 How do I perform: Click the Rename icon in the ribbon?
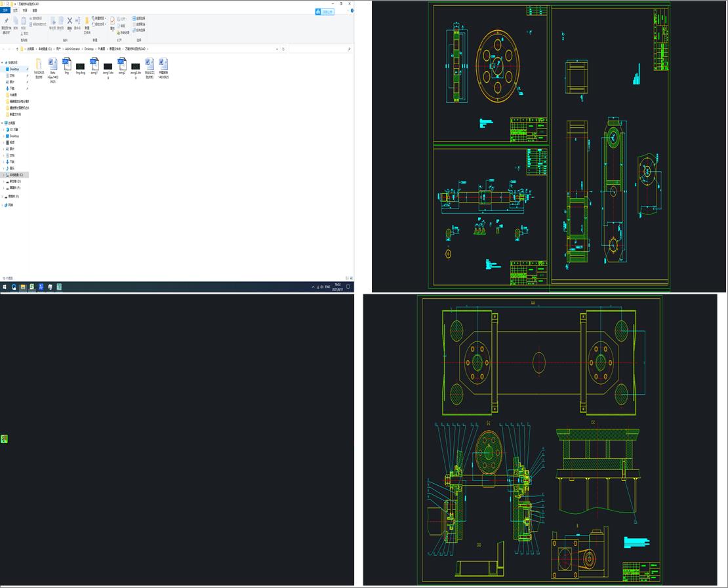coord(77,23)
